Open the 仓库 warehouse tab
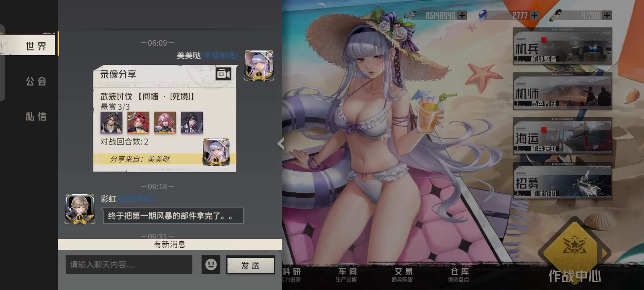This screenshot has height=290, width=644. coord(459,274)
